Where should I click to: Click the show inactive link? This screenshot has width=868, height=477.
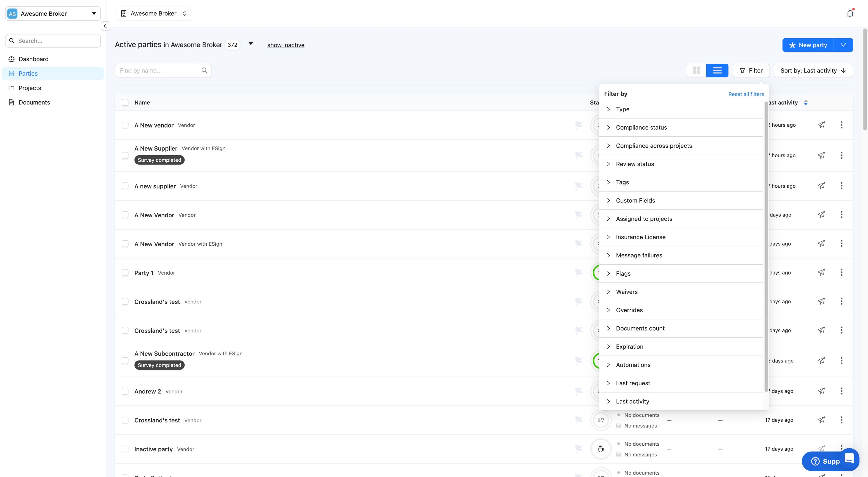click(285, 45)
